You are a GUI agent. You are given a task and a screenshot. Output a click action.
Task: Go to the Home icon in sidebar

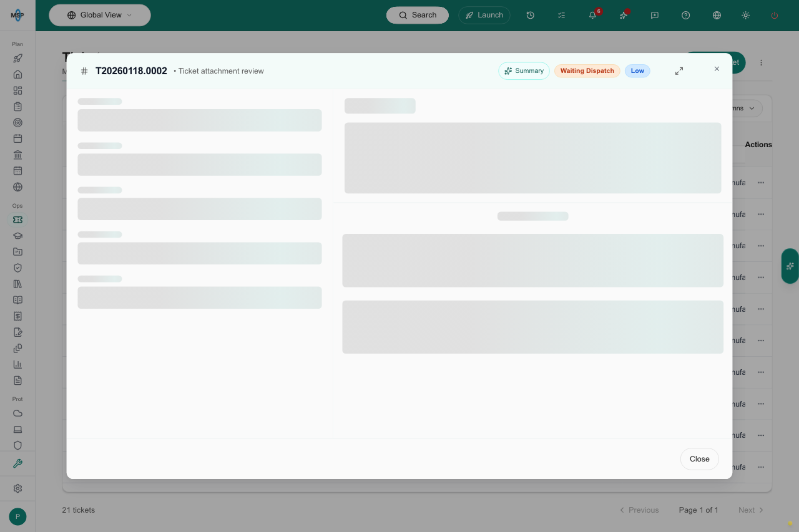[x=17, y=74]
